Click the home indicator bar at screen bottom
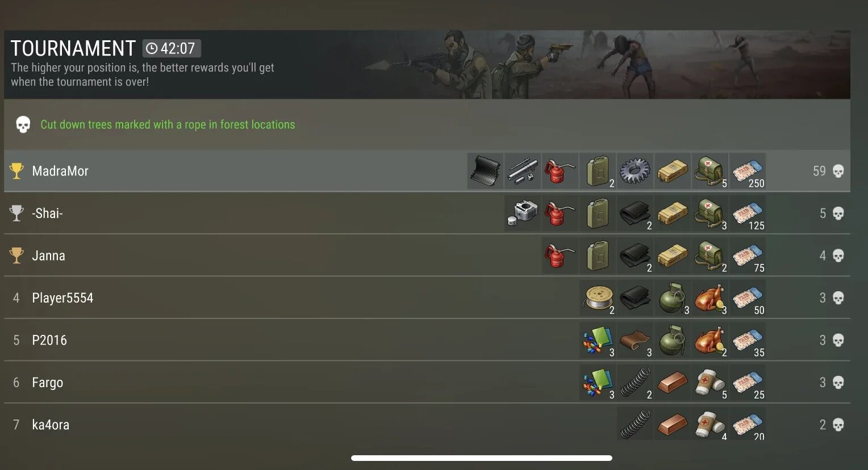The image size is (868, 470). click(482, 458)
